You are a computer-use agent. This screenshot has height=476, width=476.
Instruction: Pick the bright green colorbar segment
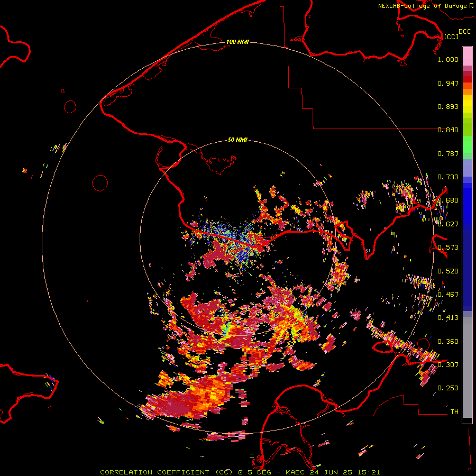(x=467, y=144)
